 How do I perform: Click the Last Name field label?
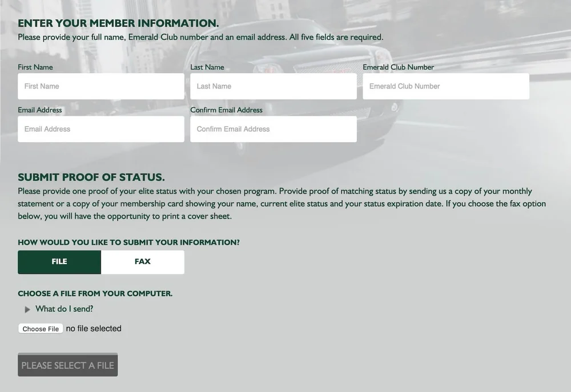click(x=207, y=67)
